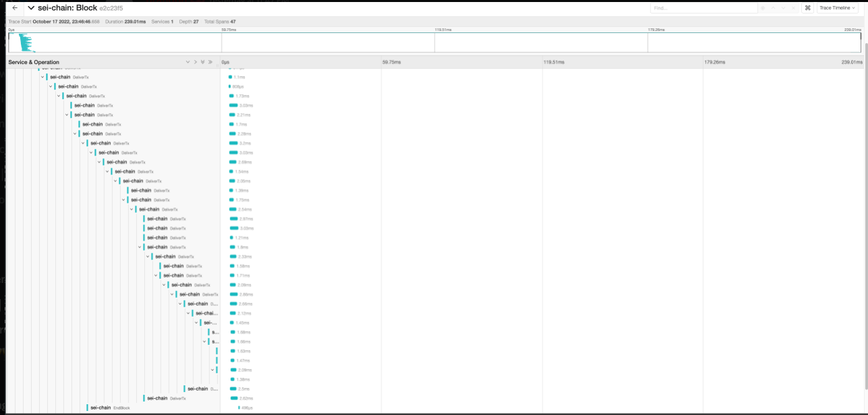This screenshot has height=415, width=868.
Task: Expand all spans double-chevron-down icon
Action: pos(203,62)
